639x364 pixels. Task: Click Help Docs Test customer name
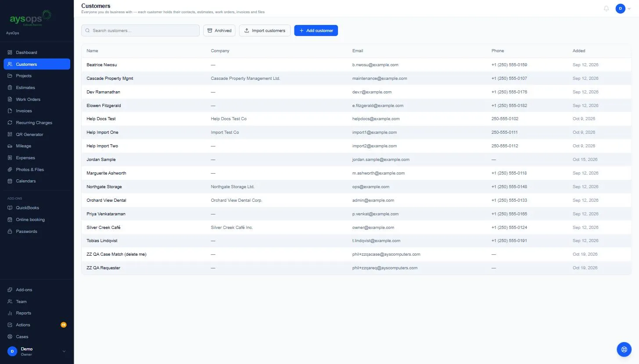click(x=101, y=119)
